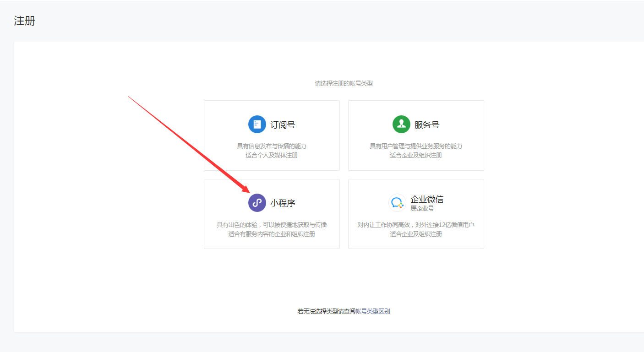
Task: Click the 原企业号 subtitle
Action: [x=422, y=208]
